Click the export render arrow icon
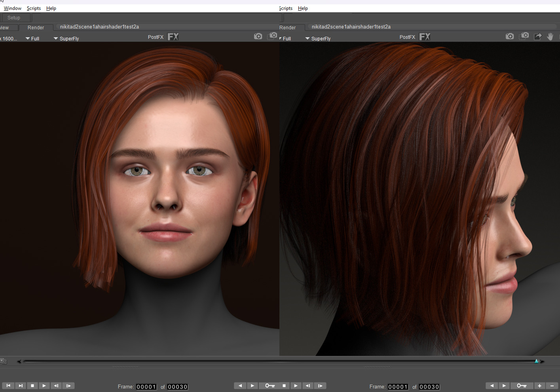This screenshot has height=392, width=560. pos(538,36)
